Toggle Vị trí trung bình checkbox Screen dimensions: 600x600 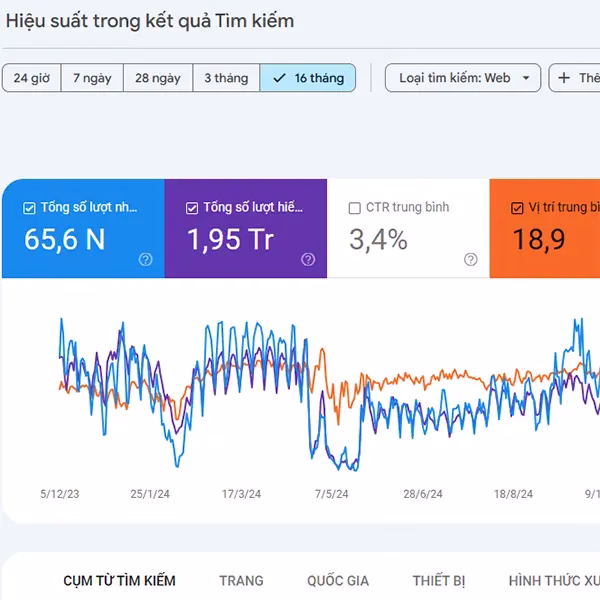click(517, 208)
